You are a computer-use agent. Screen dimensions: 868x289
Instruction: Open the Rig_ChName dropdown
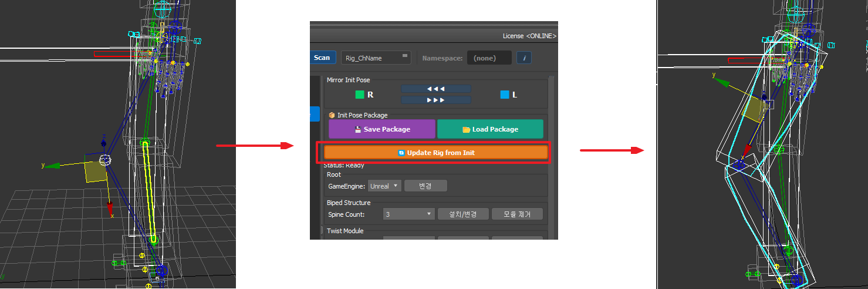(376, 58)
